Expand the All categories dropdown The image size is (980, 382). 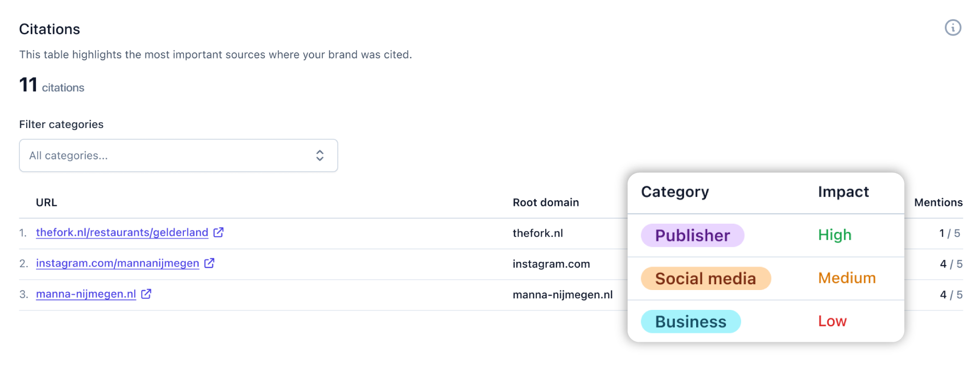pyautogui.click(x=178, y=156)
